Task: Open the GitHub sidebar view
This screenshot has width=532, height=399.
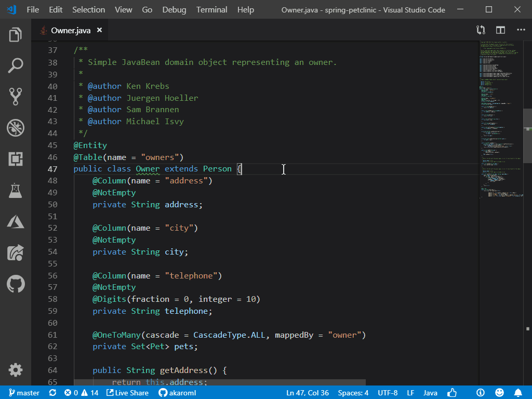Action: click(16, 284)
